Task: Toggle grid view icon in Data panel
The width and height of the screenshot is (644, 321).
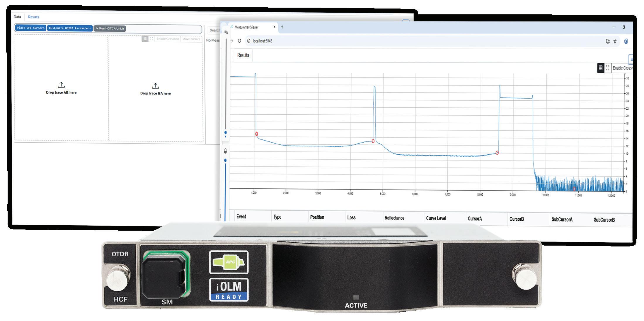Action: [145, 39]
